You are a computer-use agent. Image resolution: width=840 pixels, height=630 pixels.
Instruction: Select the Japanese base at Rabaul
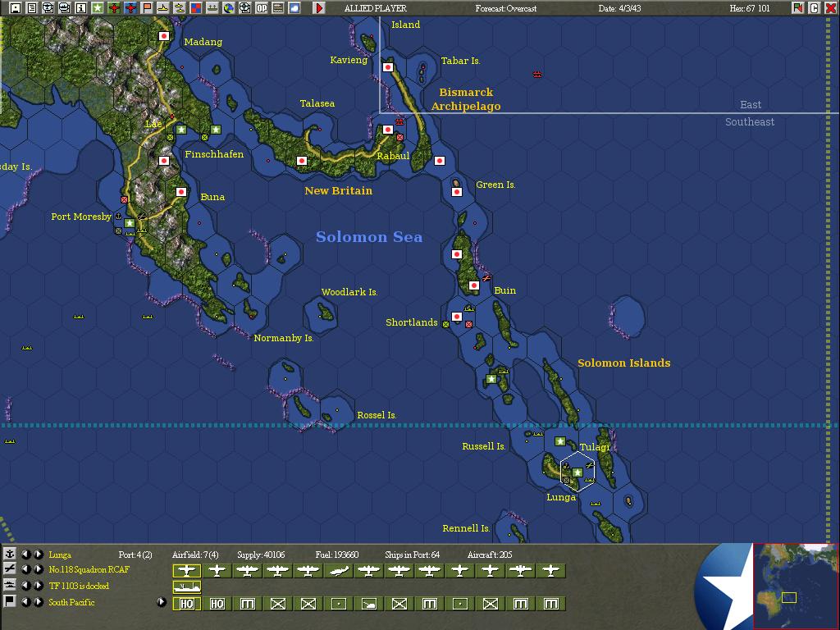(388, 130)
